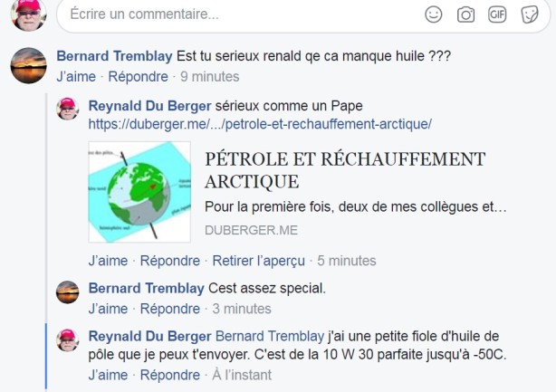Reply to Bernard's 'Est tu serieux' comment

(x=138, y=77)
